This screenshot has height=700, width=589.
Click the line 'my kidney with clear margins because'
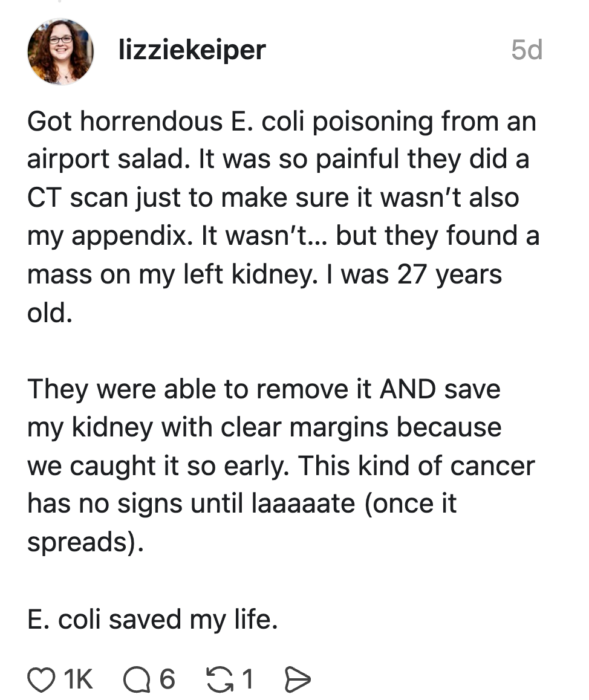264,428
